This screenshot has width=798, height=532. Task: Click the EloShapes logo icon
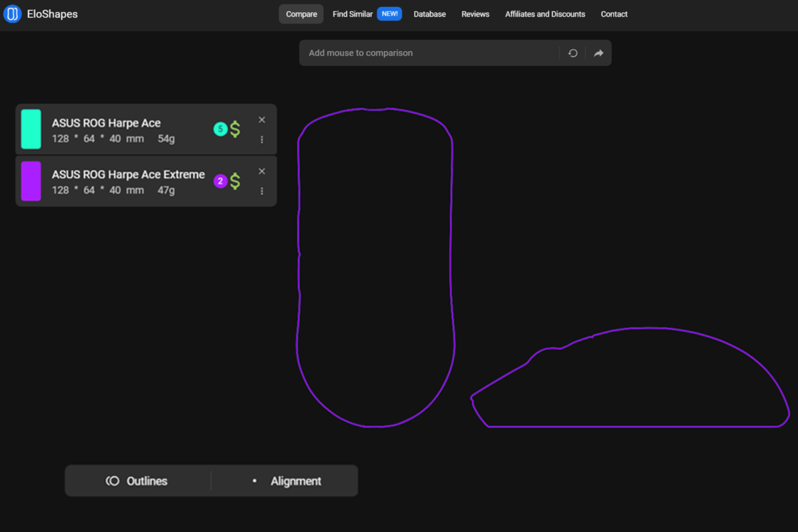(x=13, y=14)
